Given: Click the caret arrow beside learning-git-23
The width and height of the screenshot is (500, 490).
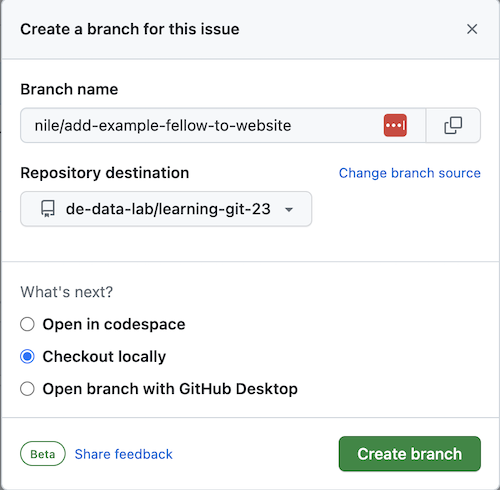Looking at the screenshot, I should (289, 210).
